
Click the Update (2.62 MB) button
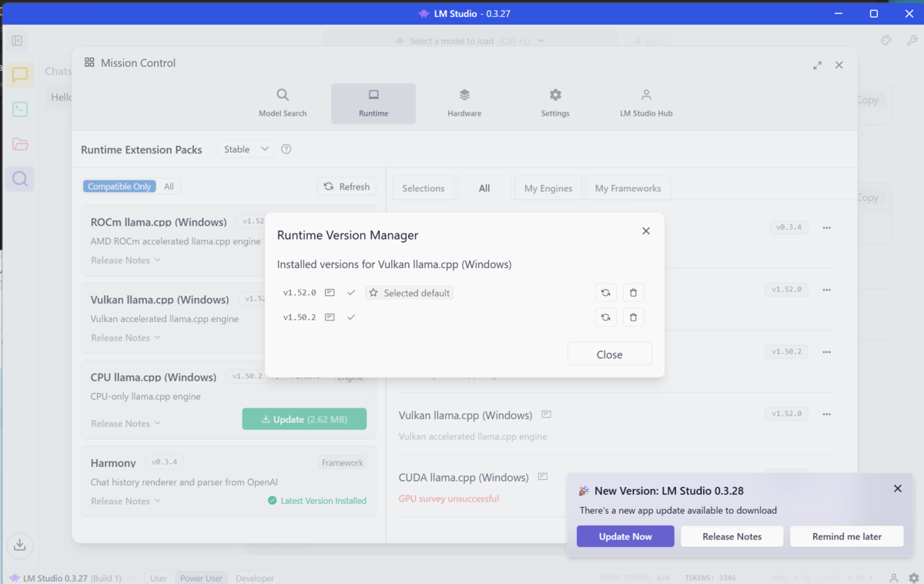click(304, 419)
